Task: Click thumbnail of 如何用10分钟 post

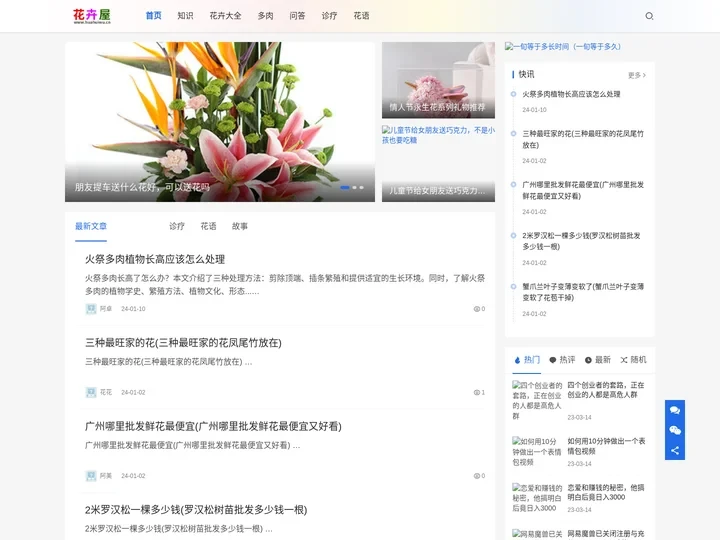Action: (x=537, y=452)
